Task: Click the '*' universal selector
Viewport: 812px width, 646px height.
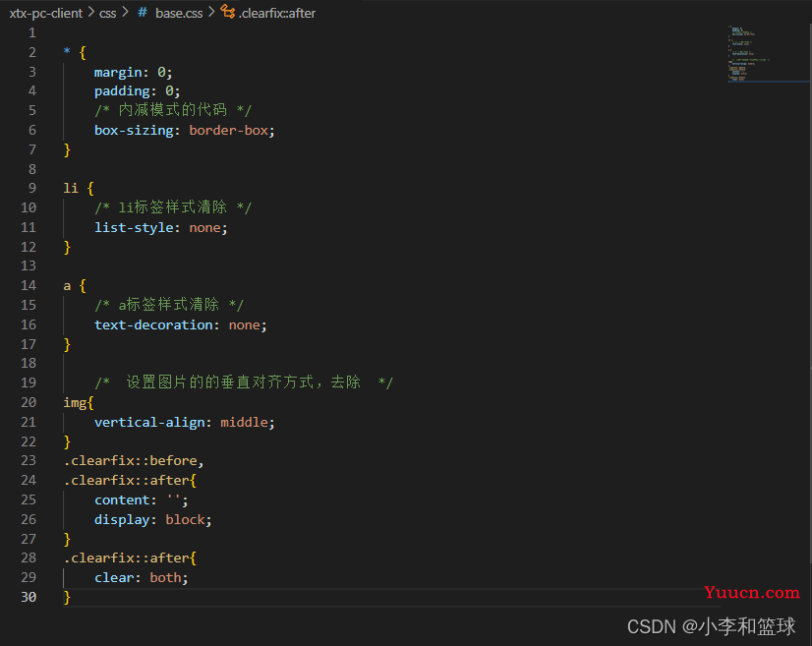Action: coord(67,51)
